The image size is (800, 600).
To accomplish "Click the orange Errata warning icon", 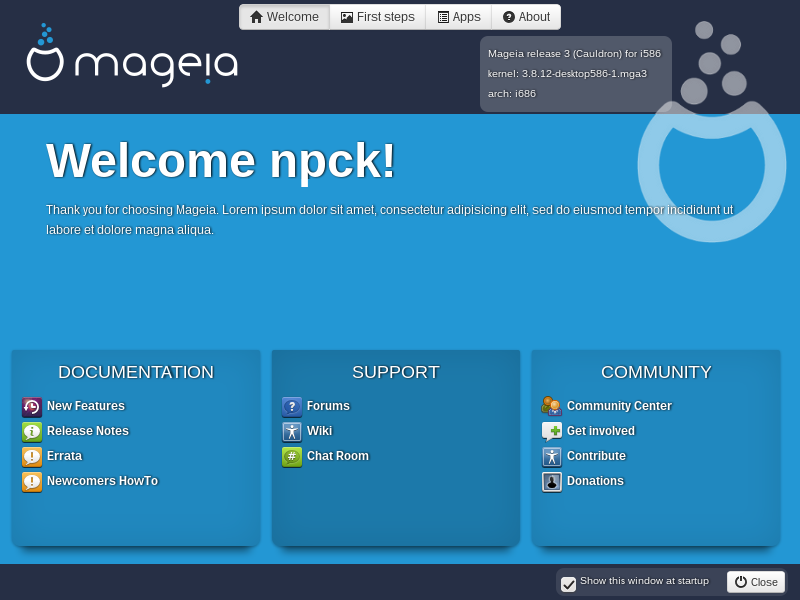I will click(32, 457).
